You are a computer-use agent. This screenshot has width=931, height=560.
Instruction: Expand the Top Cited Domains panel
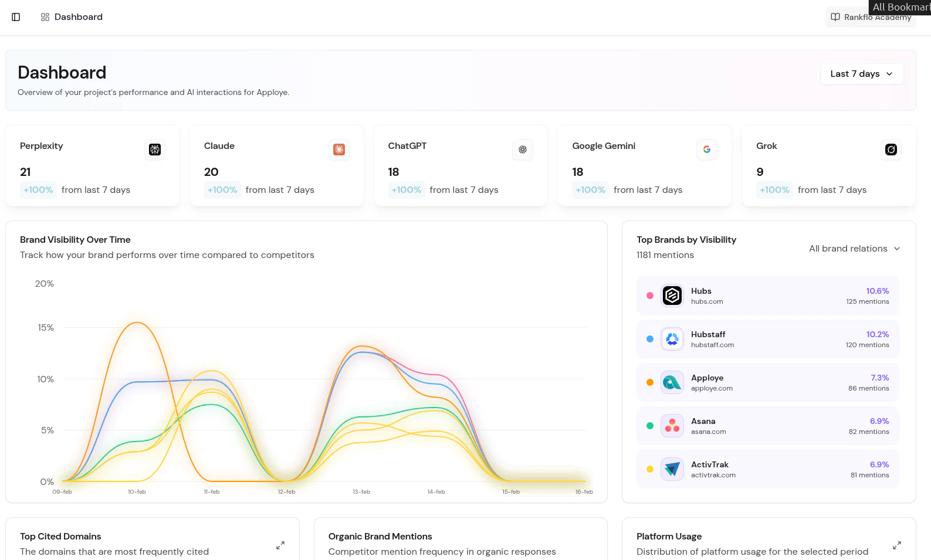[280, 545]
